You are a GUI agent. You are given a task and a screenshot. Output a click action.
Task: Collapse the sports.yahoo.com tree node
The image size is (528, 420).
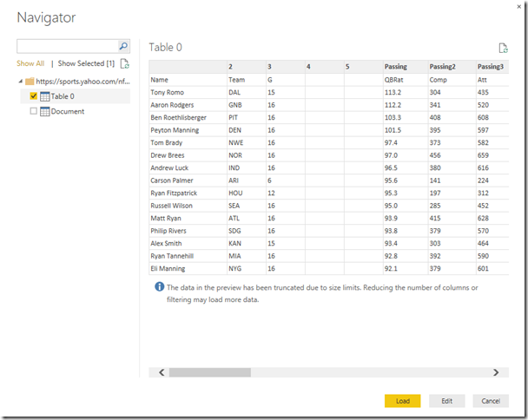[x=19, y=82]
